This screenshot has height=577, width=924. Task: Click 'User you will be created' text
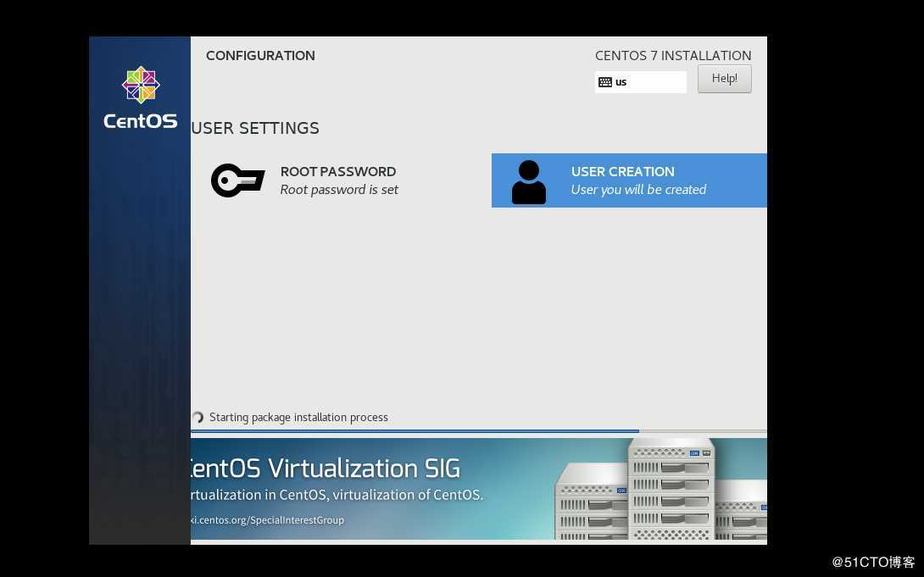tap(638, 190)
